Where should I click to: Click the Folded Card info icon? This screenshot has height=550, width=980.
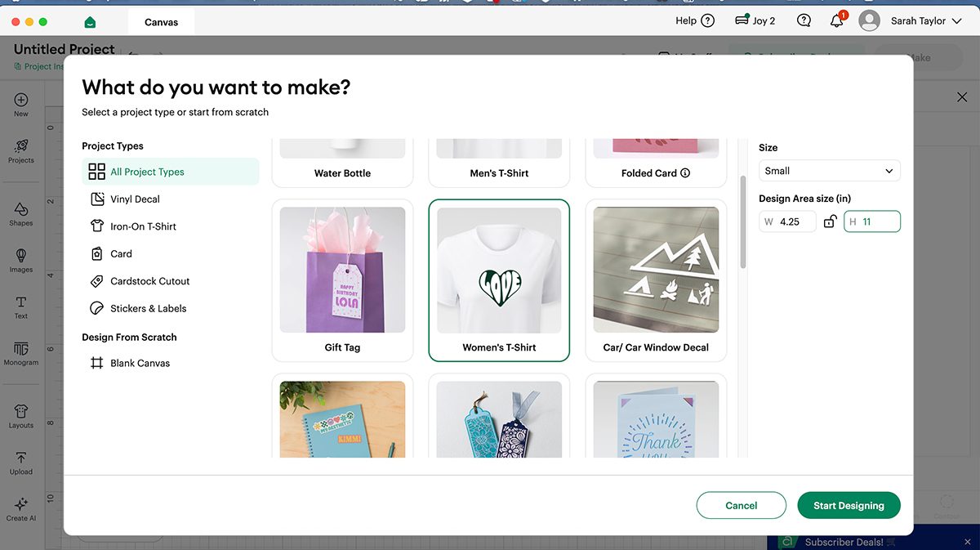685,173
